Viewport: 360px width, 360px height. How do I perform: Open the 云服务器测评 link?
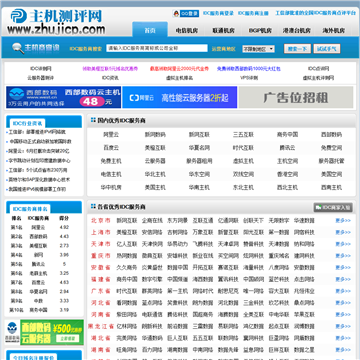(41, 78)
